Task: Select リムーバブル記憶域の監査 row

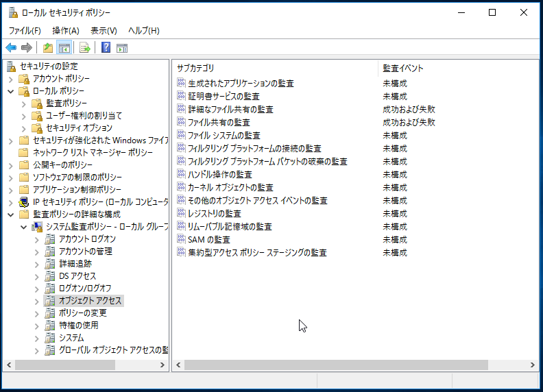Action: (x=230, y=227)
